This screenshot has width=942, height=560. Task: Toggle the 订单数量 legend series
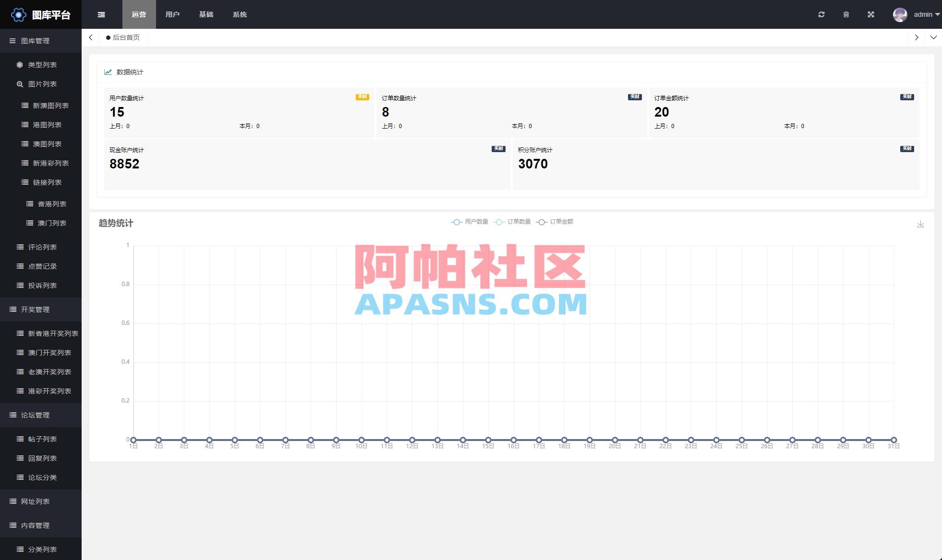[515, 222]
